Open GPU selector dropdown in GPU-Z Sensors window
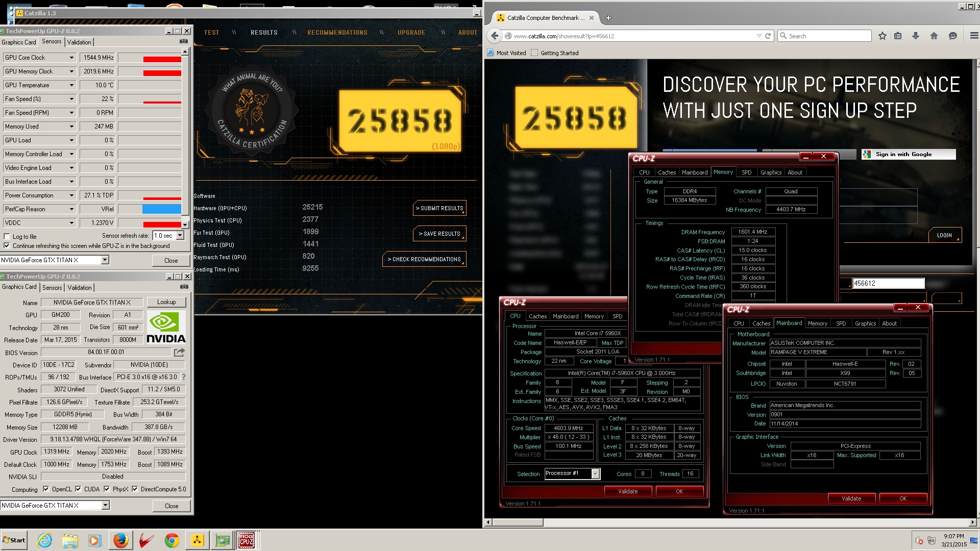This screenshot has width=980, height=551. point(105,260)
